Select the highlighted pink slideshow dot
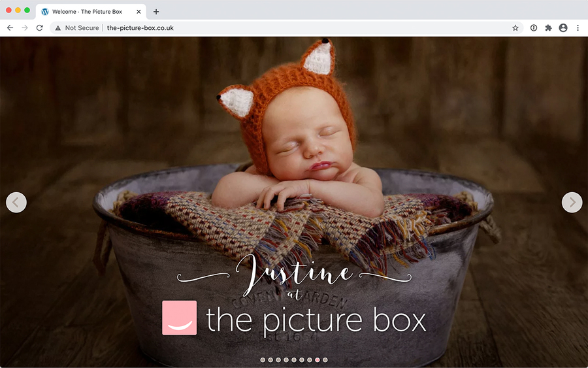This screenshot has height=368, width=588. pos(318,360)
